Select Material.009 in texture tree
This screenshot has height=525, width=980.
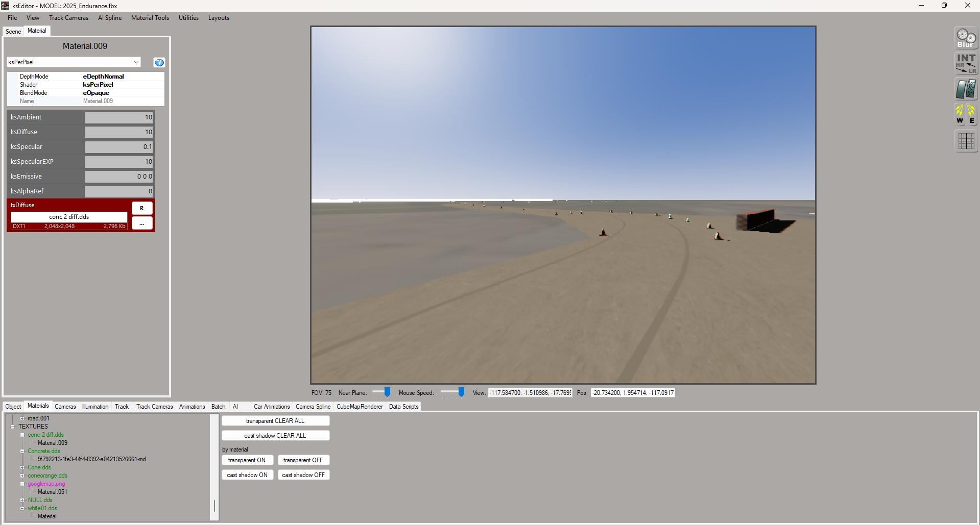(x=53, y=443)
